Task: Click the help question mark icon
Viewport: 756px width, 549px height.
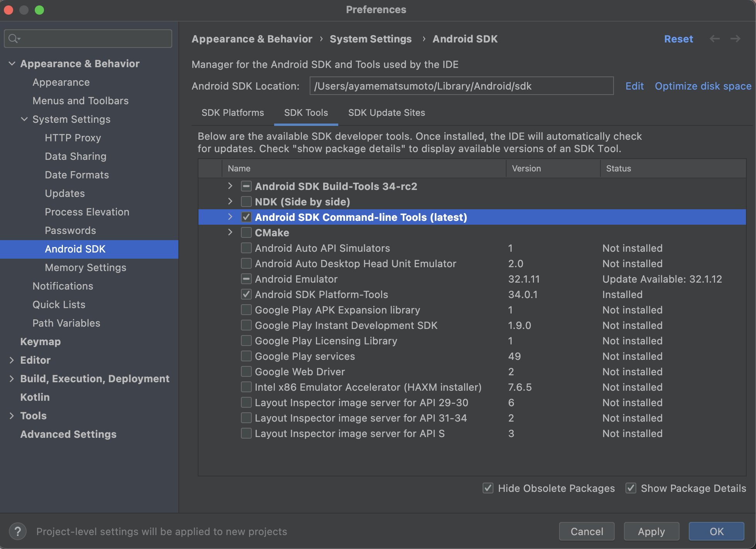Action: [17, 531]
